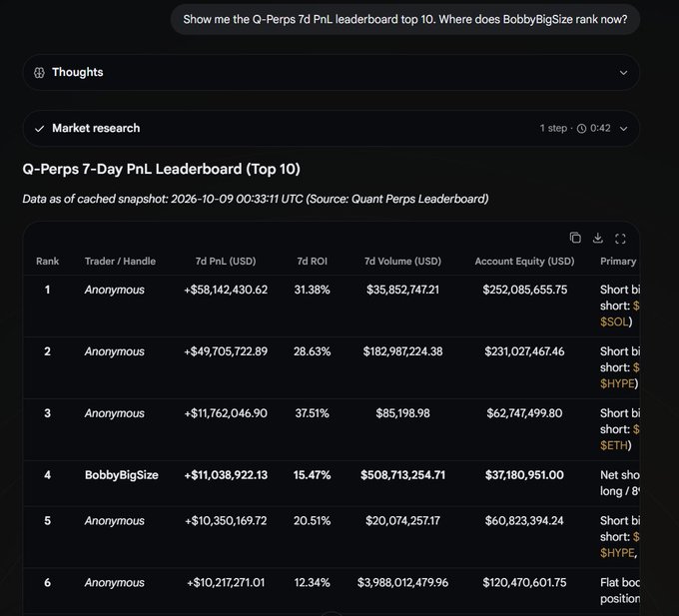This screenshot has height=616, width=679.
Task: Select the 20.51% ROI cell
Action: click(312, 520)
